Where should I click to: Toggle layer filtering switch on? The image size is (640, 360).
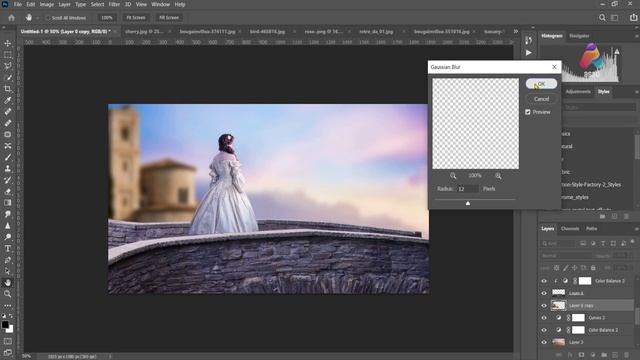pos(633,242)
